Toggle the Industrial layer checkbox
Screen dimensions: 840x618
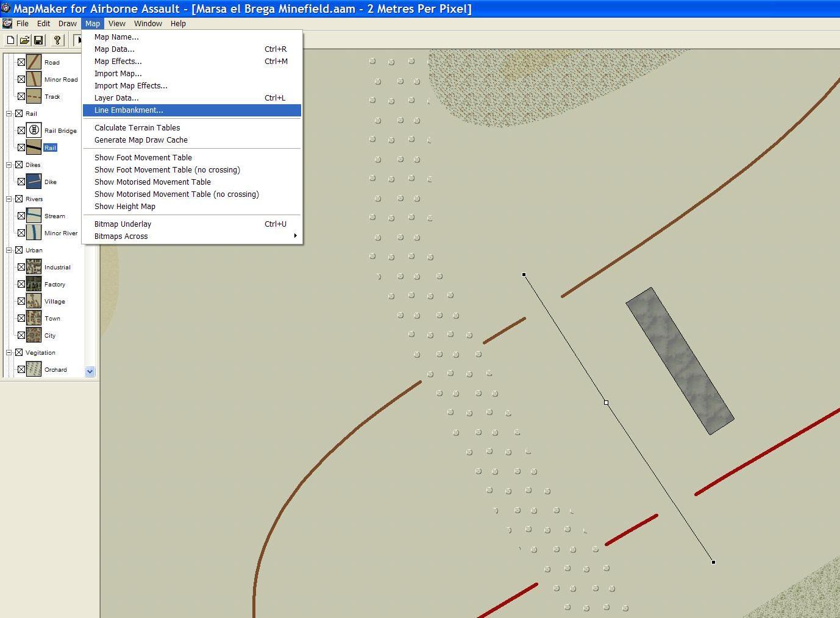[x=21, y=267]
